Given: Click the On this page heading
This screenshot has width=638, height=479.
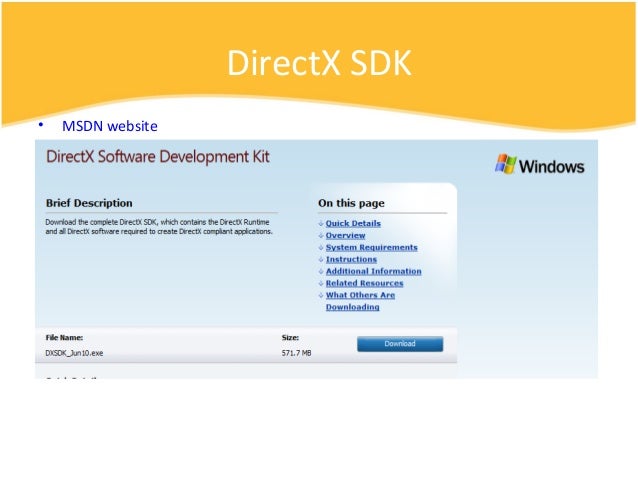Looking at the screenshot, I should pos(351,203).
